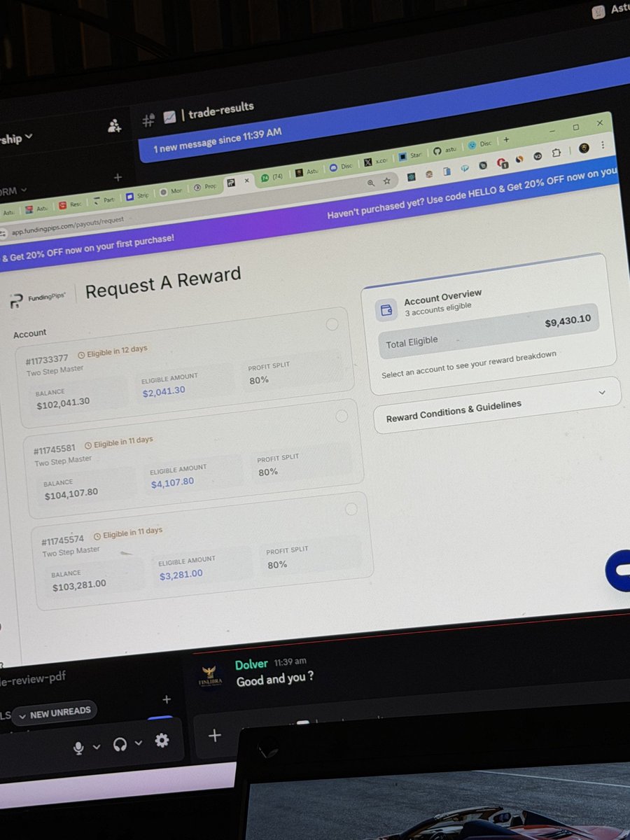Switch to the GitHub astu browser tab
This screenshot has height=840, width=630.
click(445, 150)
